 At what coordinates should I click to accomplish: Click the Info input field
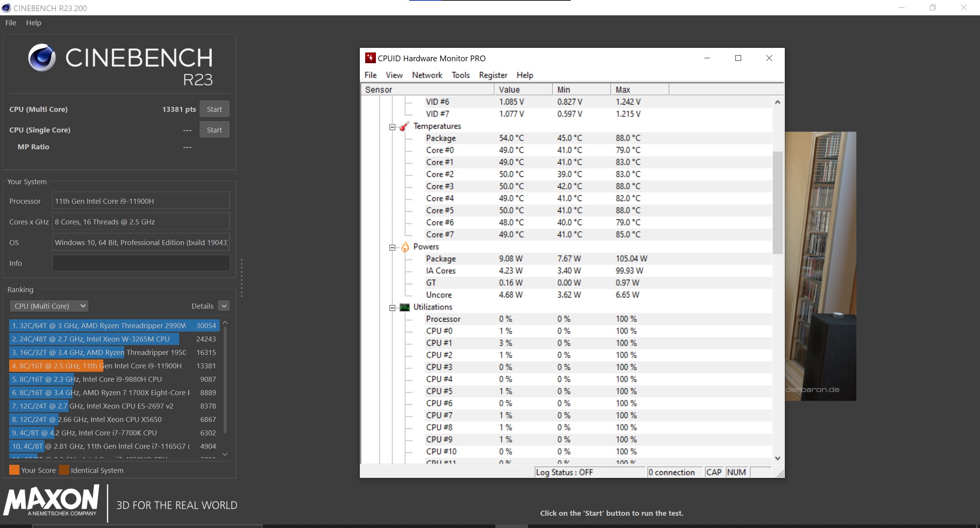click(141, 263)
